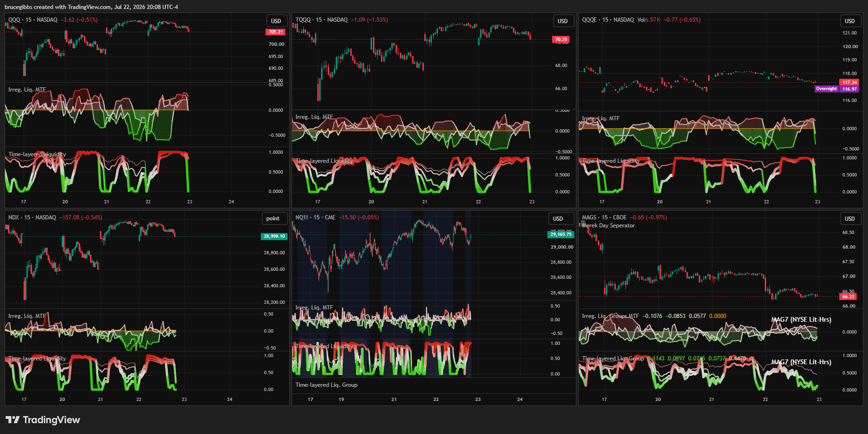Click the QQQE volume value 6.57K
868x434 pixels.
[x=653, y=20]
